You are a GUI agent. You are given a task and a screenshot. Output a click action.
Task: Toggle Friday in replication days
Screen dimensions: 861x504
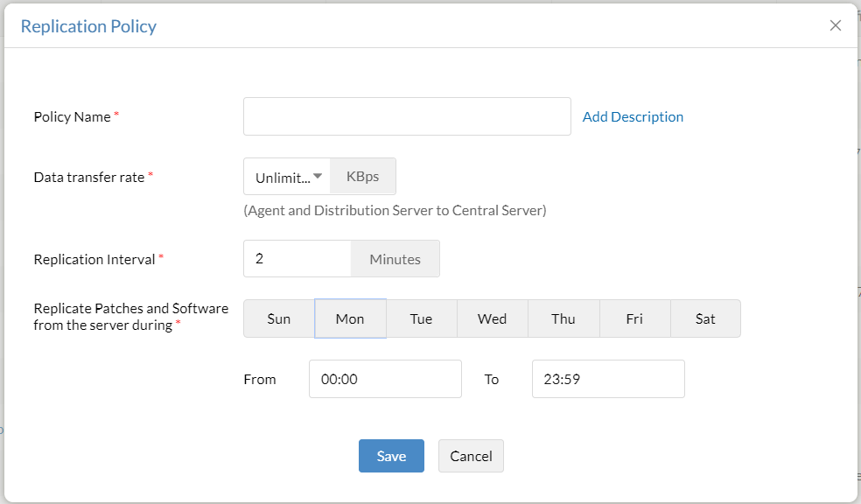(x=634, y=318)
